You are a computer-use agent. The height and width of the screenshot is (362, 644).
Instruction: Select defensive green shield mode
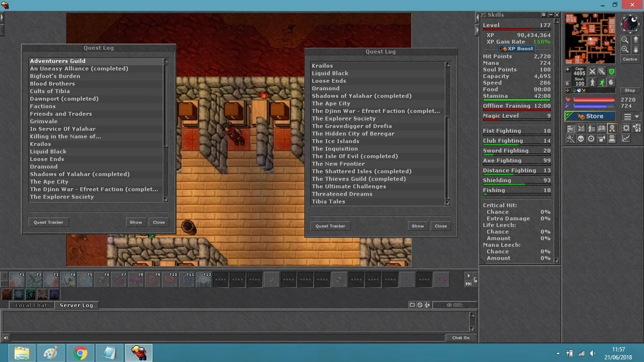coord(611,72)
